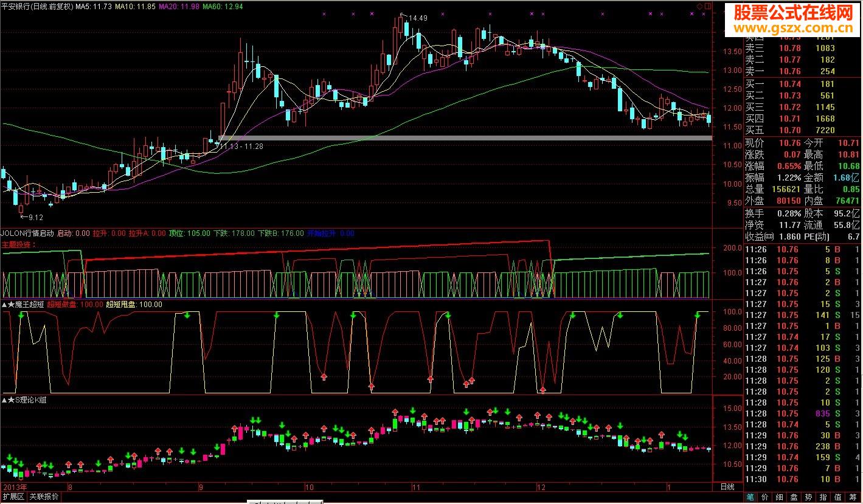The width and height of the screenshot is (863, 504).
Task: Select the 值 tab in the quote panel
Action: [x=838, y=497]
